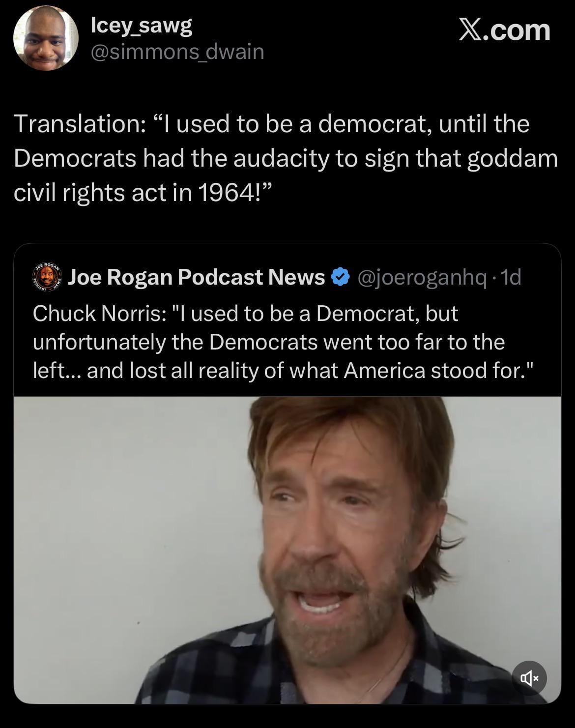The image size is (575, 728).
Task: Unmute the video with the speaker icon
Action: tap(529, 678)
